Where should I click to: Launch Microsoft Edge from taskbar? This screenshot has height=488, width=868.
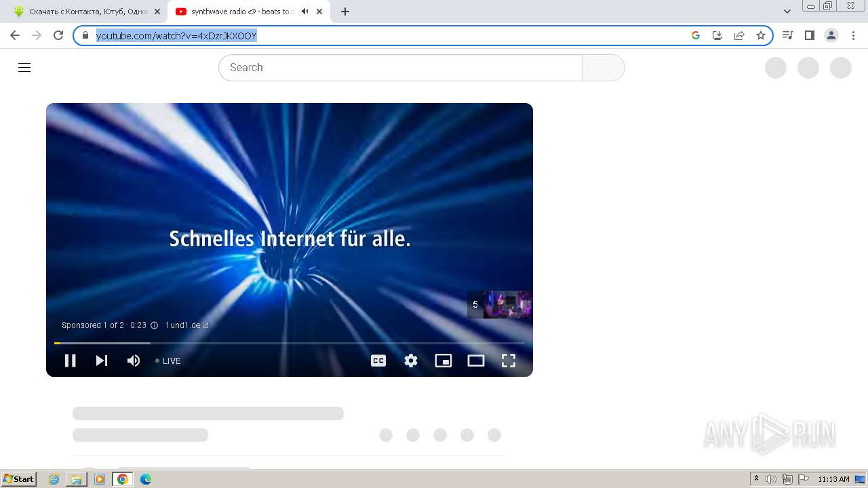(x=146, y=479)
